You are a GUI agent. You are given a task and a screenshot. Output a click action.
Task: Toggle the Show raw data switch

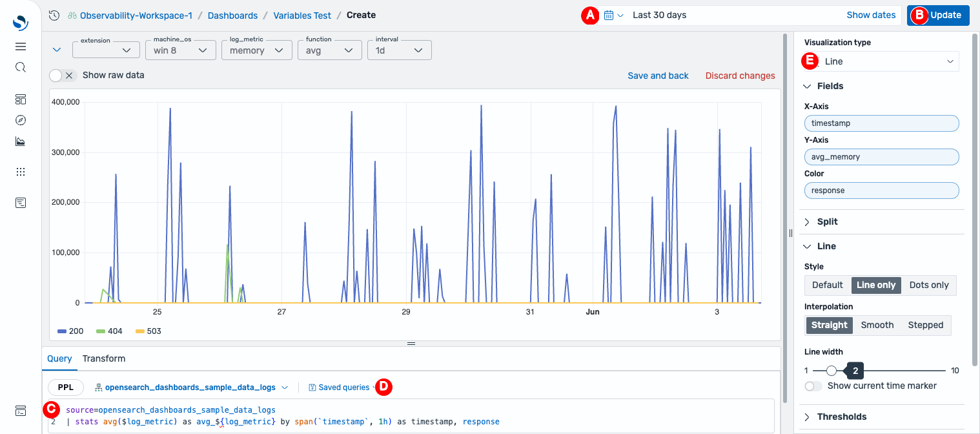click(63, 76)
